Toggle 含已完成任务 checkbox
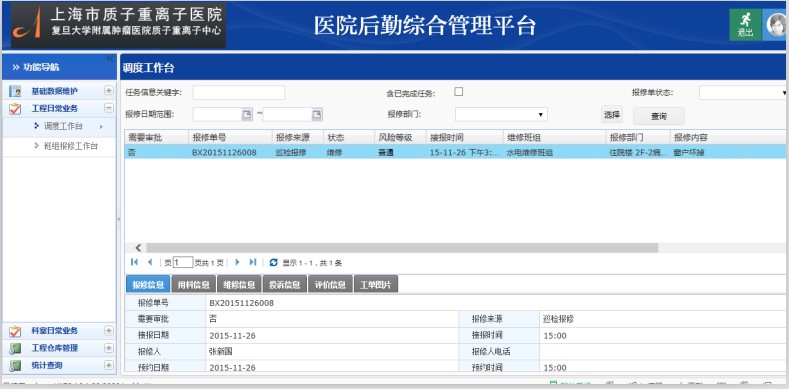The width and height of the screenshot is (789, 389). point(458,92)
